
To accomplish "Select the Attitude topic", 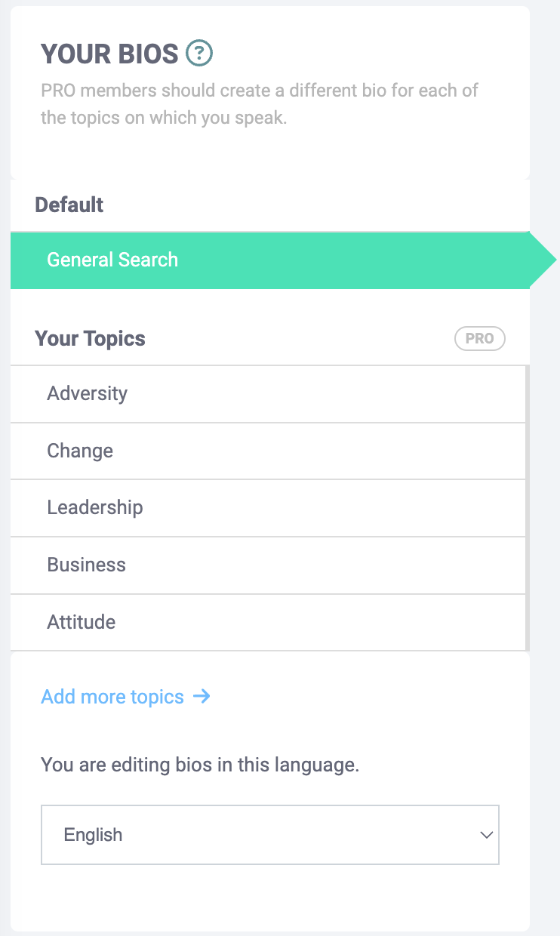I will [x=268, y=623].
